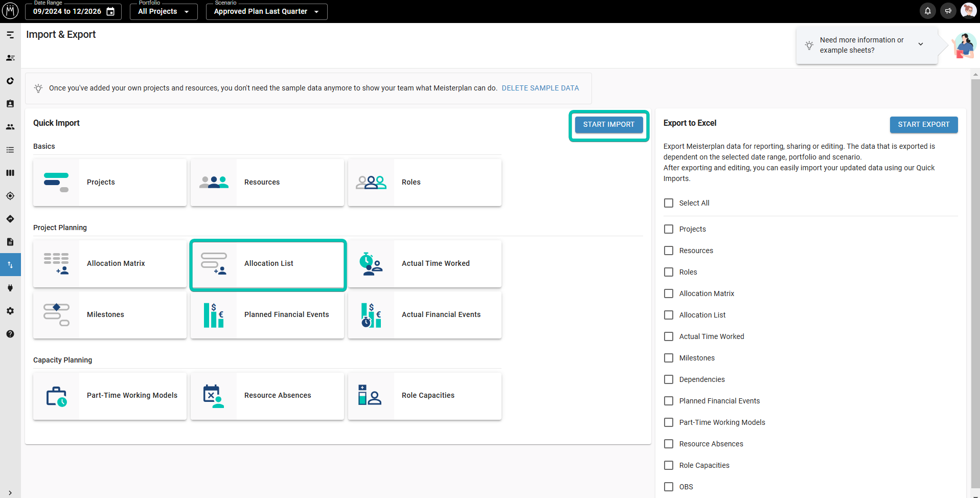
Task: Check the Role Capacities export checkbox
Action: click(x=669, y=465)
